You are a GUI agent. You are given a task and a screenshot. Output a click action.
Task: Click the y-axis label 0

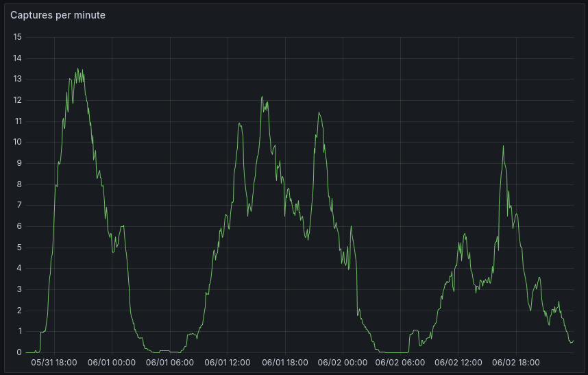tap(19, 352)
